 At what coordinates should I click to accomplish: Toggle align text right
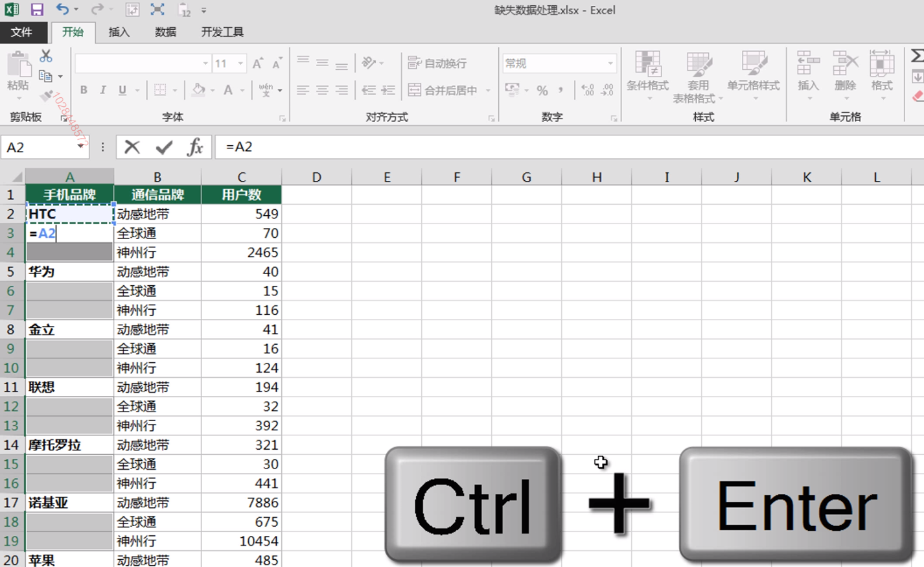coord(341,90)
